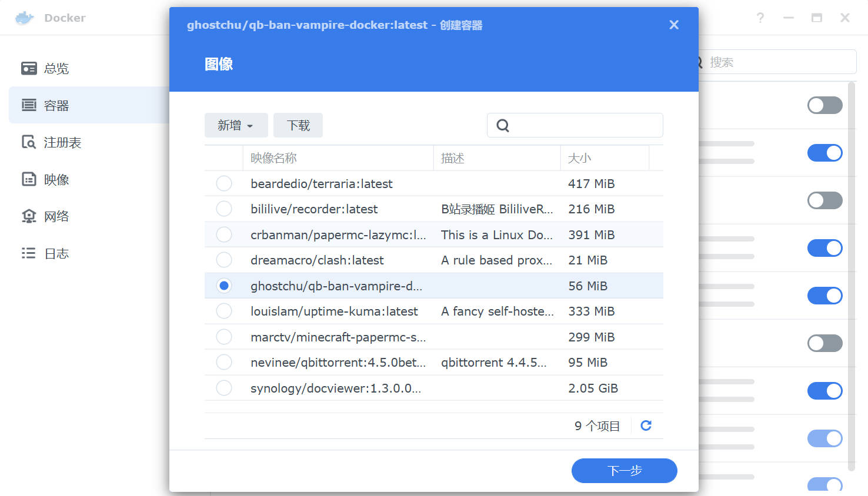Click the 9 个项目 item count
Screen dimensions: 868x496
pos(597,425)
